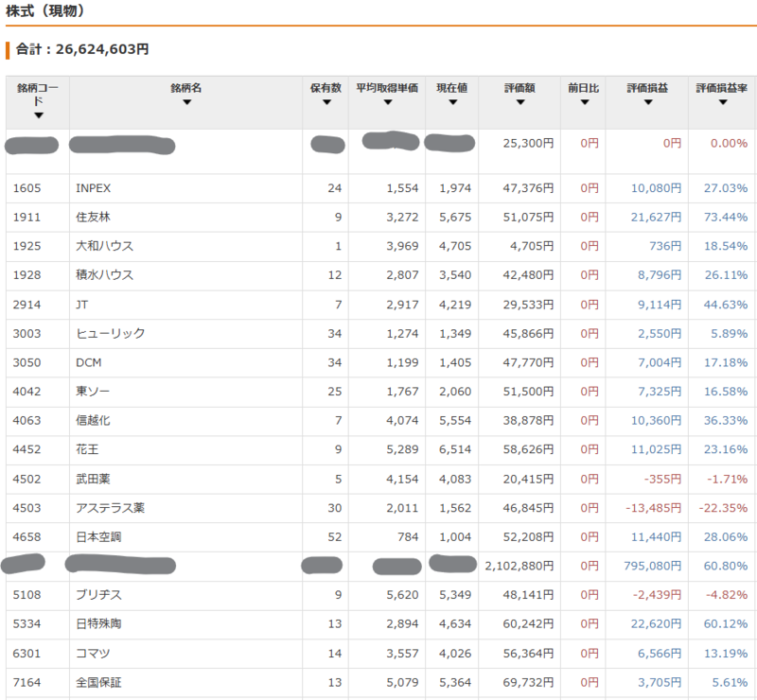
Task: Click valuation 25,300円 in first row
Action: (528, 144)
